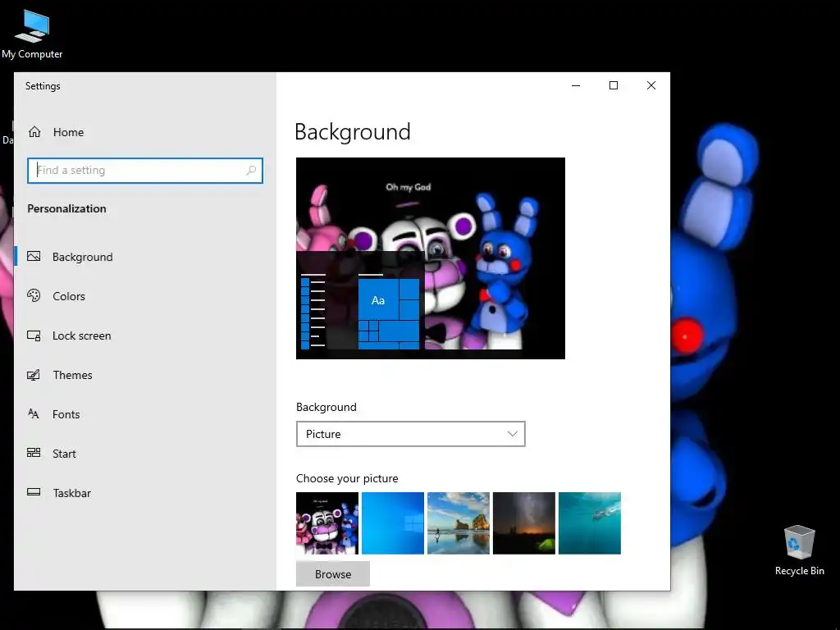Screen dimensions: 840x630
Task: Choose the underwater swimmer wallpaper thumbnail
Action: point(589,523)
